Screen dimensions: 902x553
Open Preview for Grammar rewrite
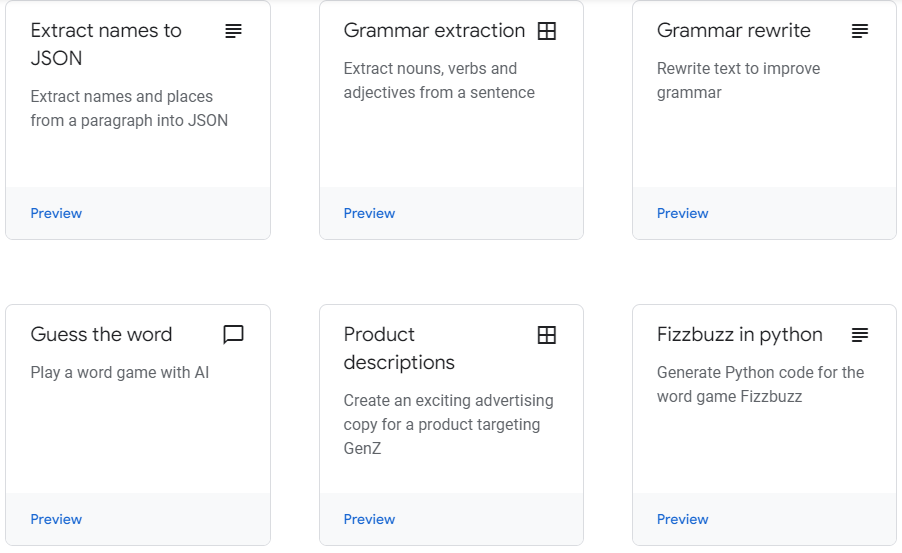click(683, 213)
